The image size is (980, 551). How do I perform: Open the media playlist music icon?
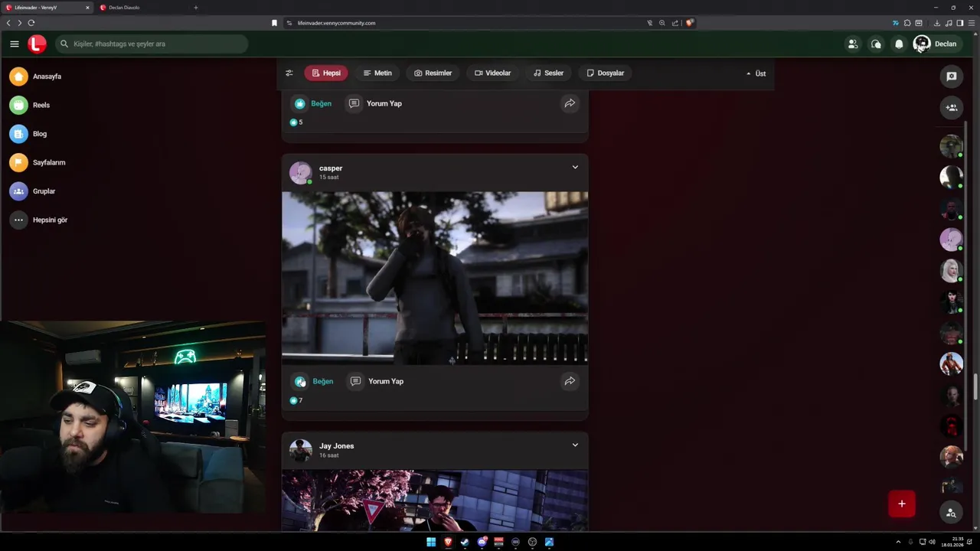(948, 23)
